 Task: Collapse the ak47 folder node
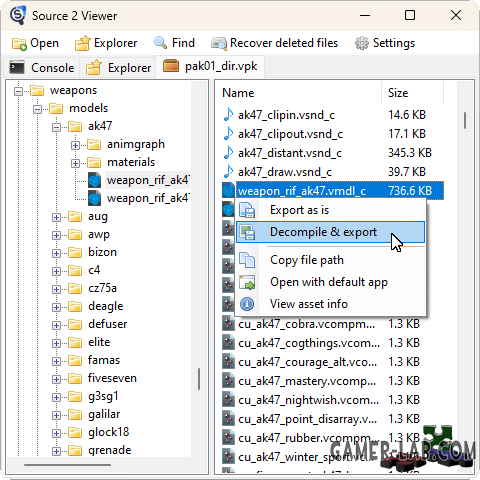pos(57,127)
